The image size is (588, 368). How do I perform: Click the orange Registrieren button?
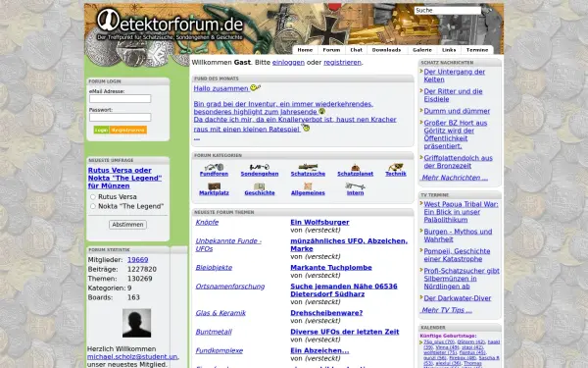tap(127, 130)
